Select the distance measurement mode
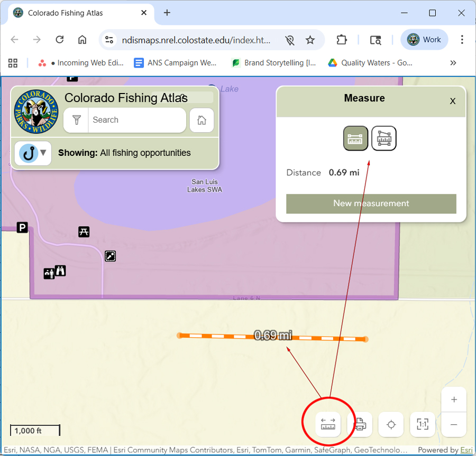The image size is (476, 456). coord(355,138)
